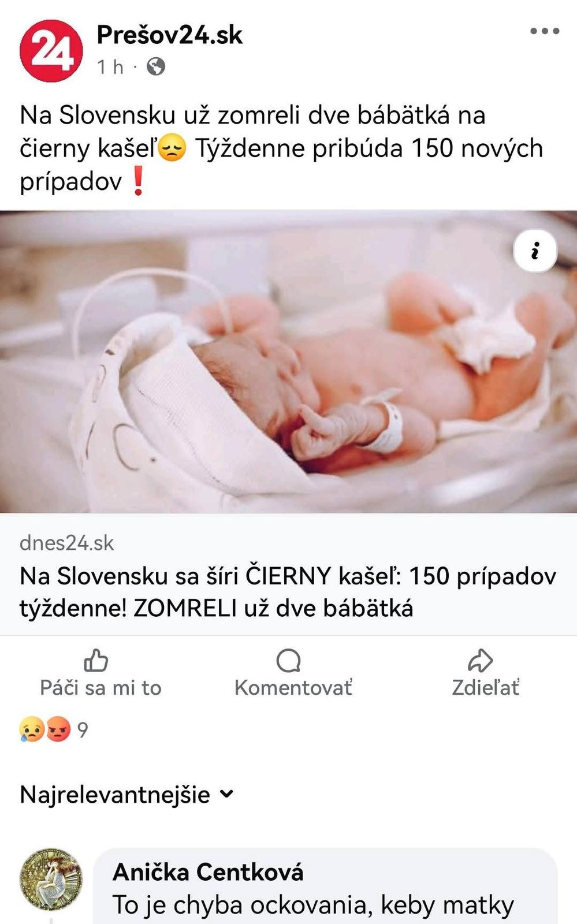The image size is (577, 924).
Task: Tap the Komentovať button
Action: point(293,673)
